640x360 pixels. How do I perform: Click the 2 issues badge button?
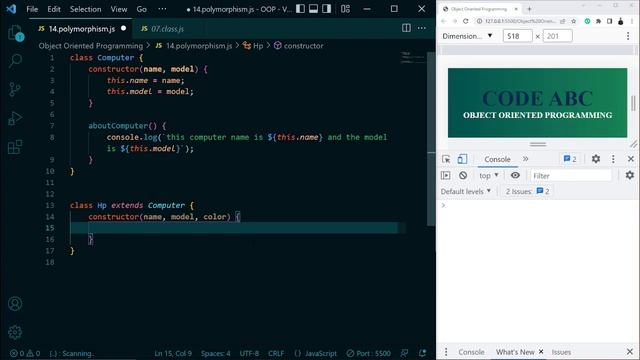570,159
